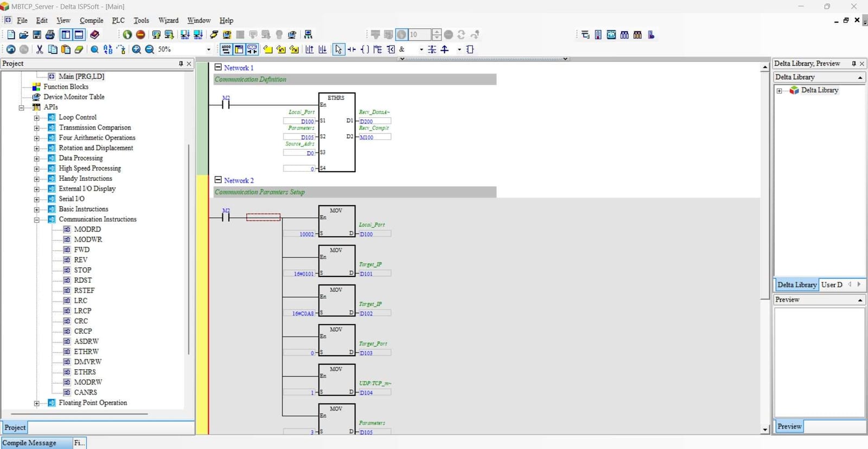Expand the Floating Point Operation node
This screenshot has width=868, height=449.
click(x=36, y=403)
